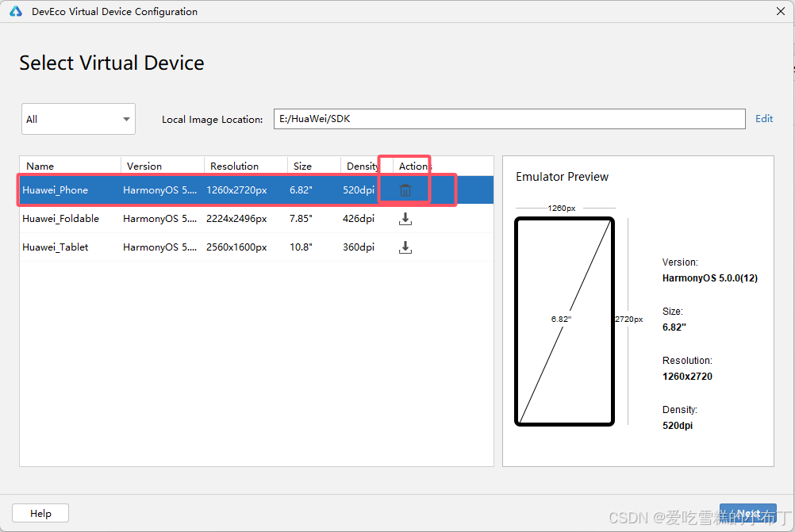Click the phone outline in Emulator Preview
Image resolution: width=795 pixels, height=532 pixels.
tap(564, 322)
